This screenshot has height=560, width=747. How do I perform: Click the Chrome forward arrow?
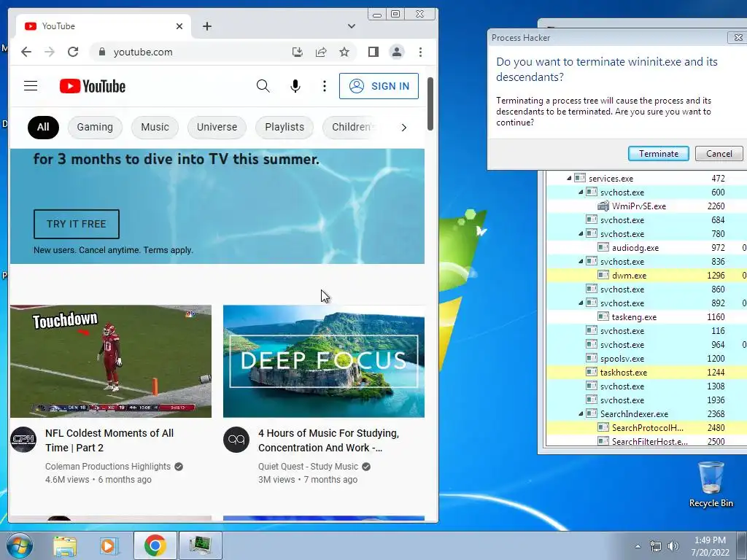coord(50,52)
